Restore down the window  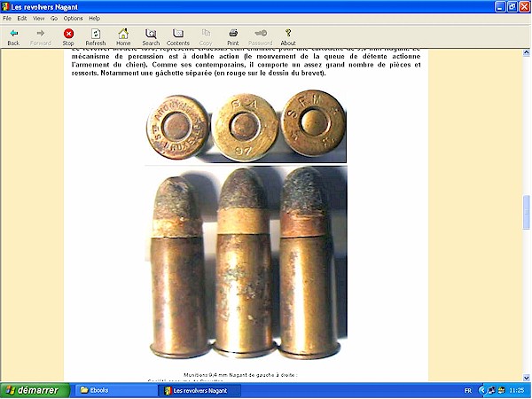[512, 7]
